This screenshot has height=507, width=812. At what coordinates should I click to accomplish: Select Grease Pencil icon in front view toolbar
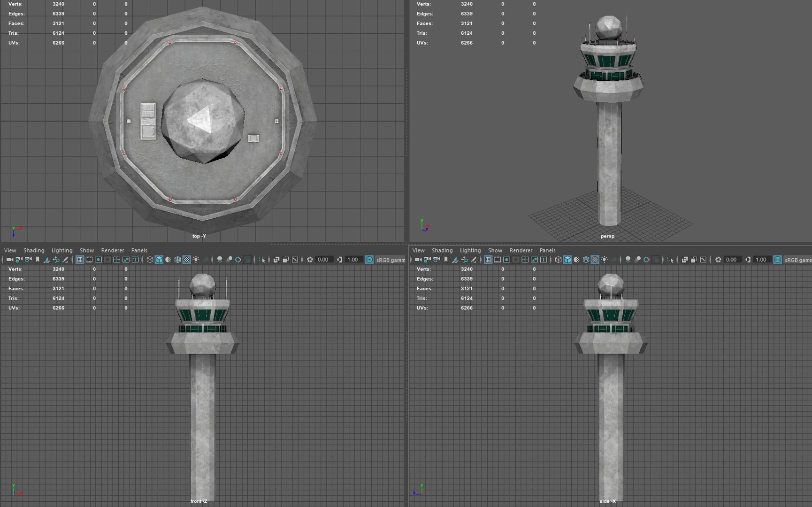pos(65,260)
